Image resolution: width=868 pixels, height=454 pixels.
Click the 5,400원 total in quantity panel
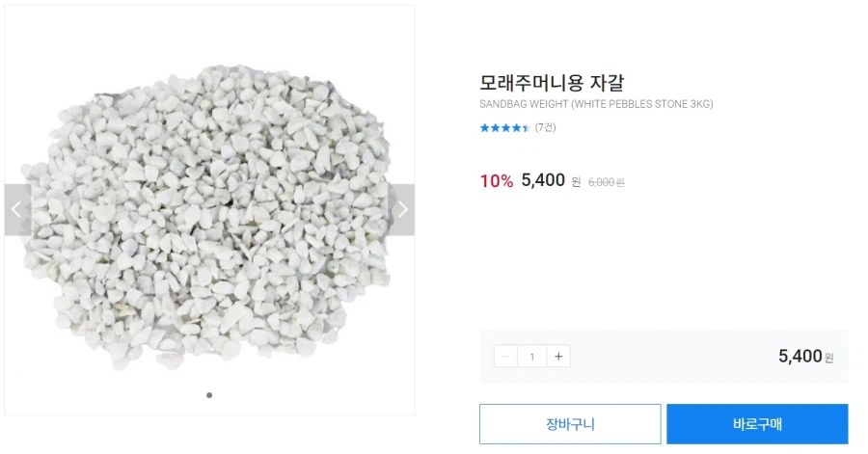(805, 357)
